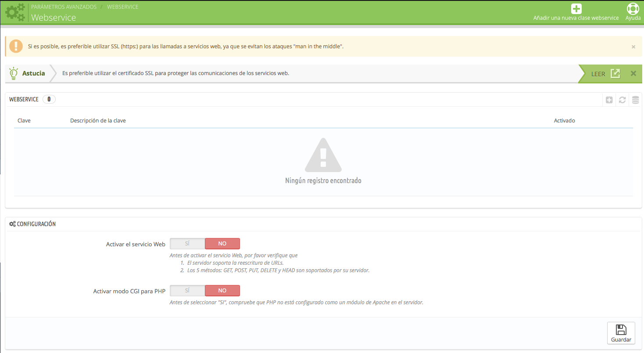Click the Ayuda label text
This screenshot has width=644, height=353.
tap(633, 18)
